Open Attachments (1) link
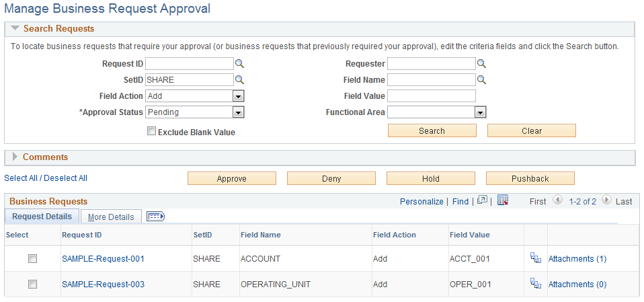Image resolution: width=644 pixels, height=302 pixels. [x=577, y=259]
